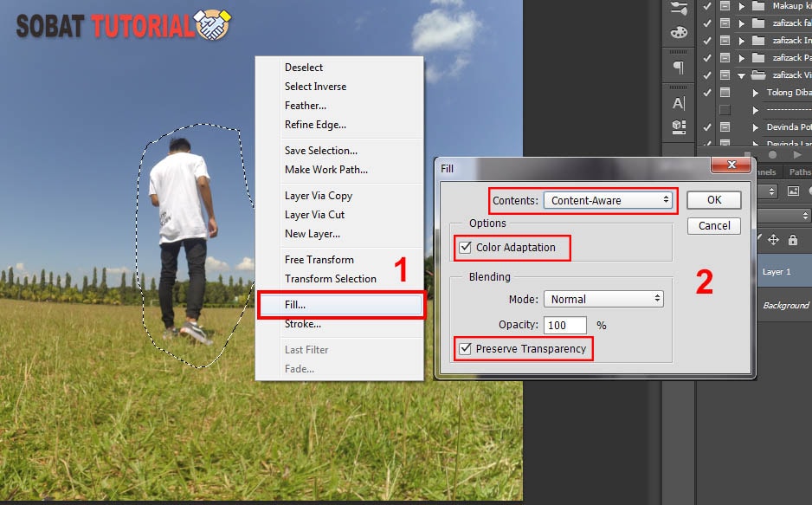Open the blending Mode dropdown showing Normal
The image size is (812, 505).
pyautogui.click(x=603, y=299)
